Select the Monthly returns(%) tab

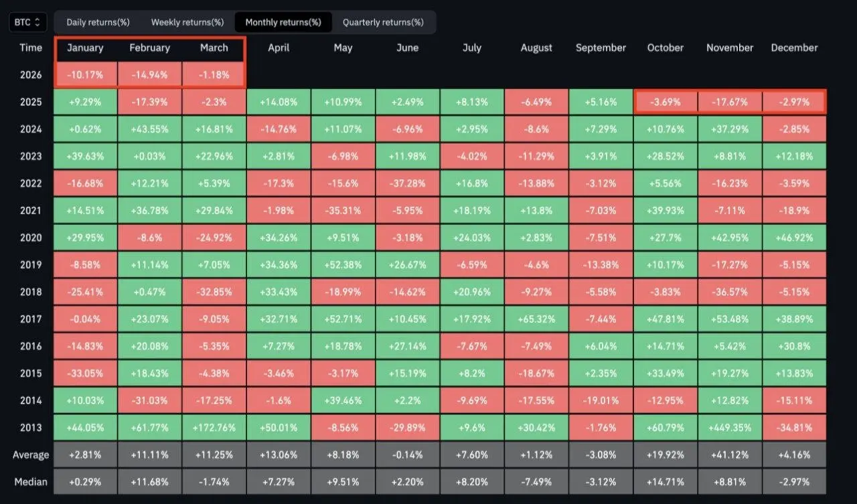pos(283,22)
